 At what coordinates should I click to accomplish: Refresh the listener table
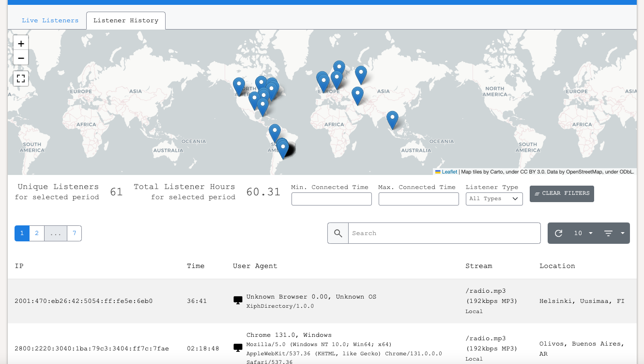558,233
